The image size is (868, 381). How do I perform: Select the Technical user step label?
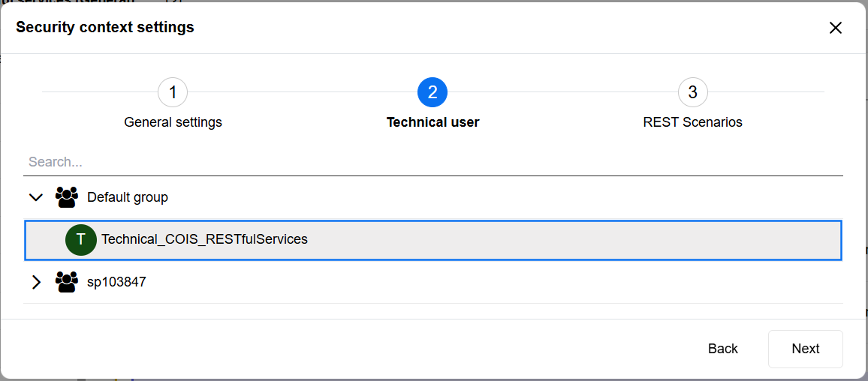tap(432, 122)
